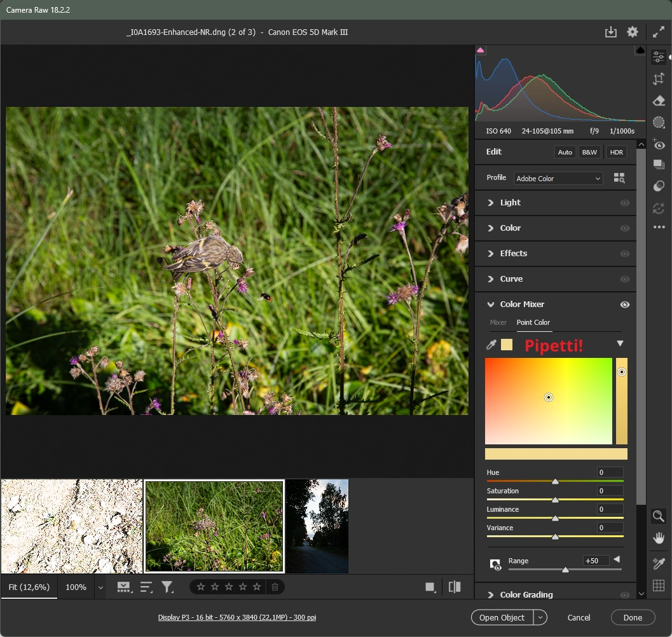Select the dark forest road thumbnail
This screenshot has height=637, width=672.
[x=317, y=526]
